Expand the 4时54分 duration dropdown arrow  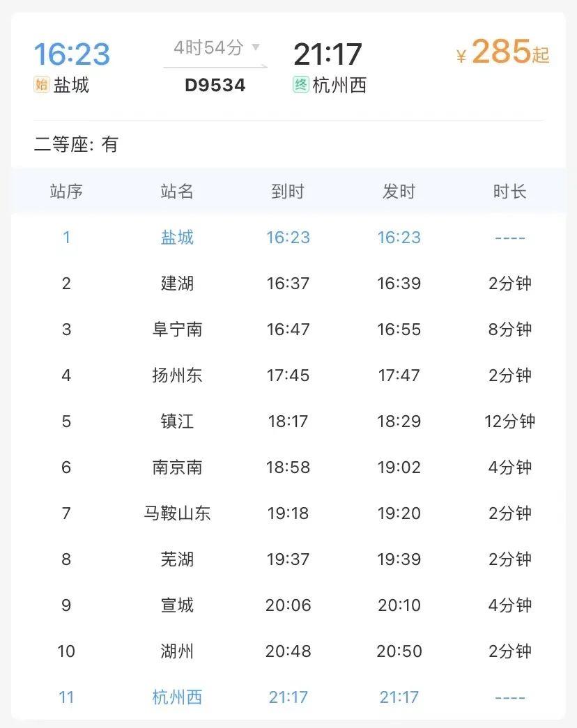(x=256, y=47)
